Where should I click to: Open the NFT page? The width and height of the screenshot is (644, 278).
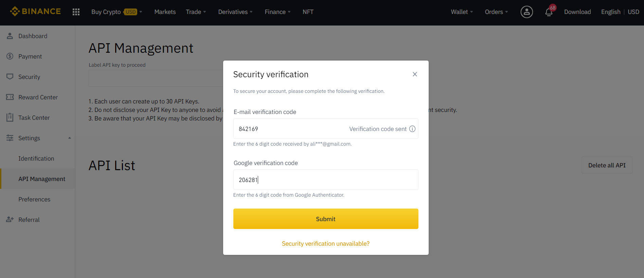308,12
